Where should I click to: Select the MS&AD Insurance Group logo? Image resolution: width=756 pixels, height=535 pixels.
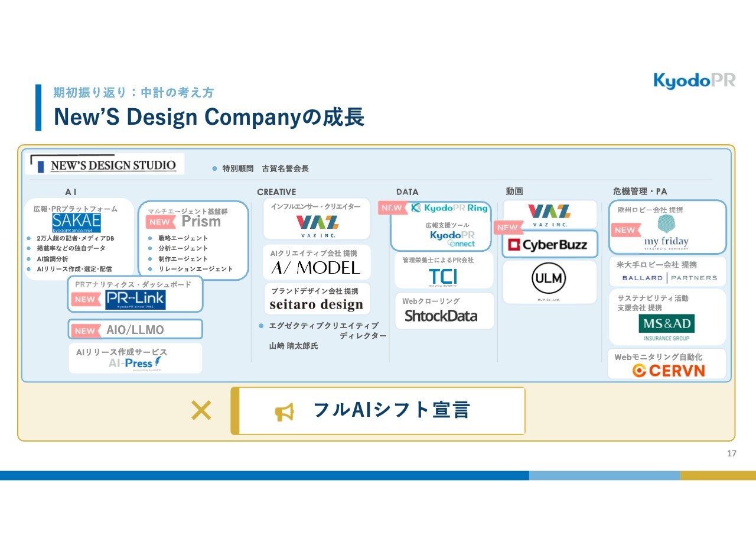(x=666, y=328)
